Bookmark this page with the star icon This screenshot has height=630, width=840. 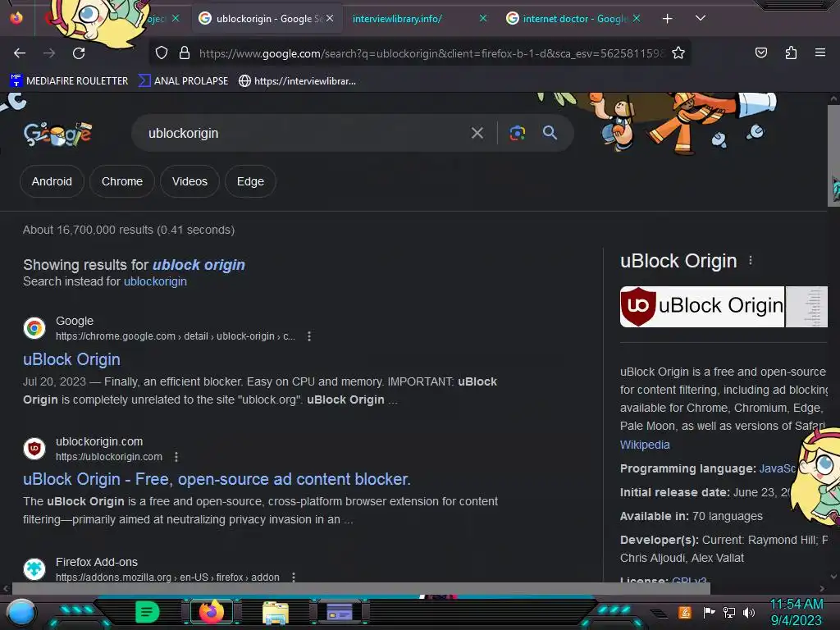click(x=678, y=53)
